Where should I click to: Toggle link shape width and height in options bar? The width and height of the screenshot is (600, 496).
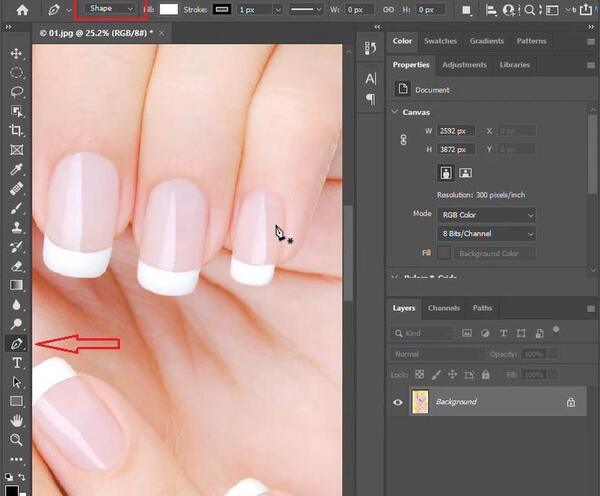click(x=388, y=10)
